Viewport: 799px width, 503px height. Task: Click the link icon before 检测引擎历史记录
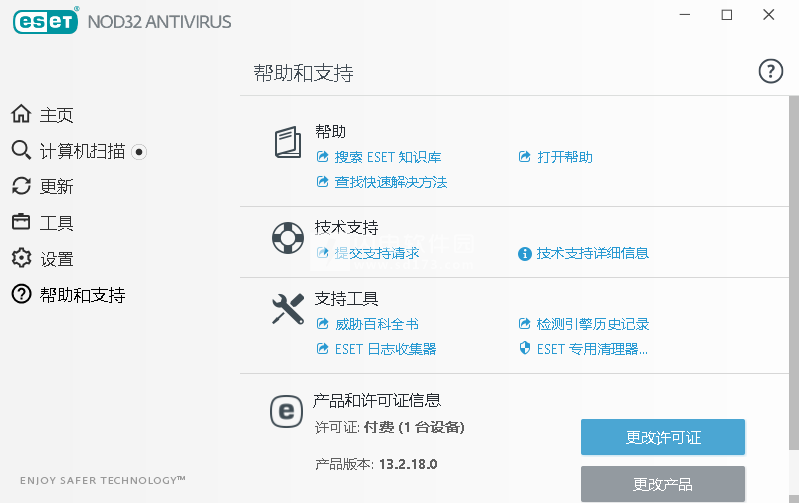click(x=524, y=324)
